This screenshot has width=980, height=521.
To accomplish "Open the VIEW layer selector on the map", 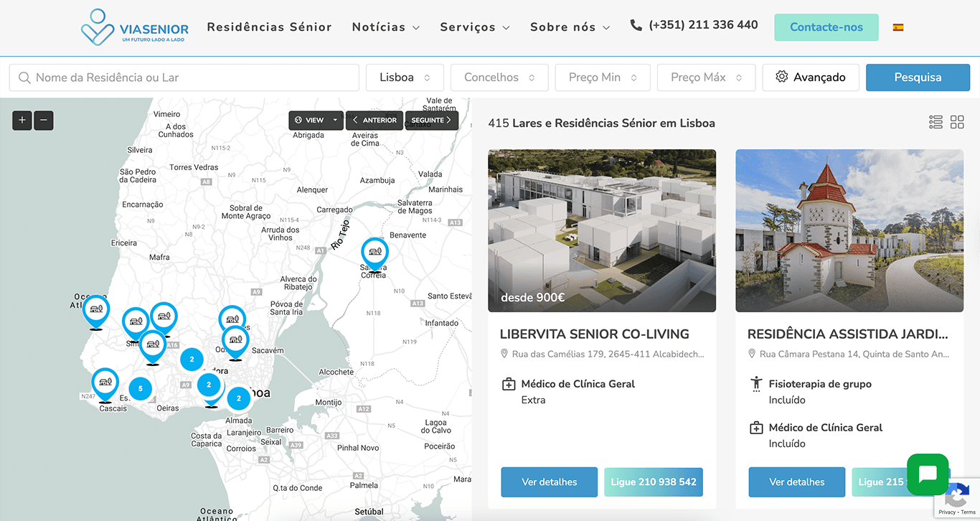I will (x=316, y=120).
